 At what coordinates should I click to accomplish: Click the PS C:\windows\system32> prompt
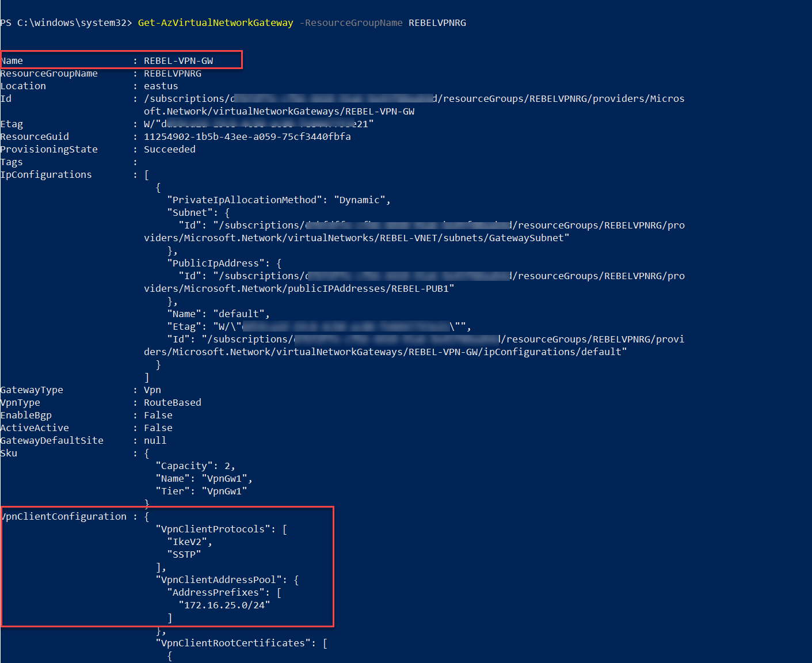(x=66, y=23)
